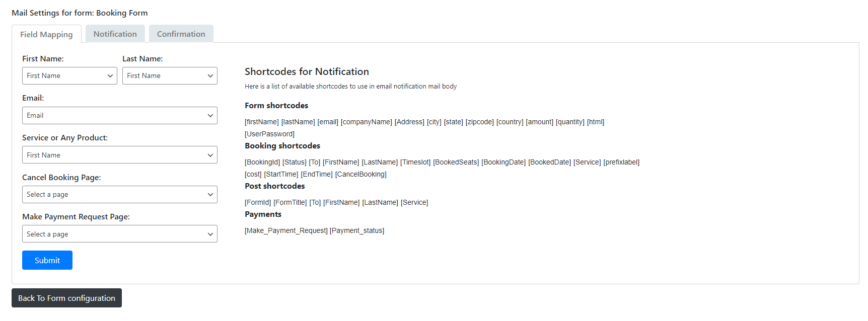The image size is (868, 321).
Task: Click the [CancelBooking] shortcode text
Action: tap(360, 174)
